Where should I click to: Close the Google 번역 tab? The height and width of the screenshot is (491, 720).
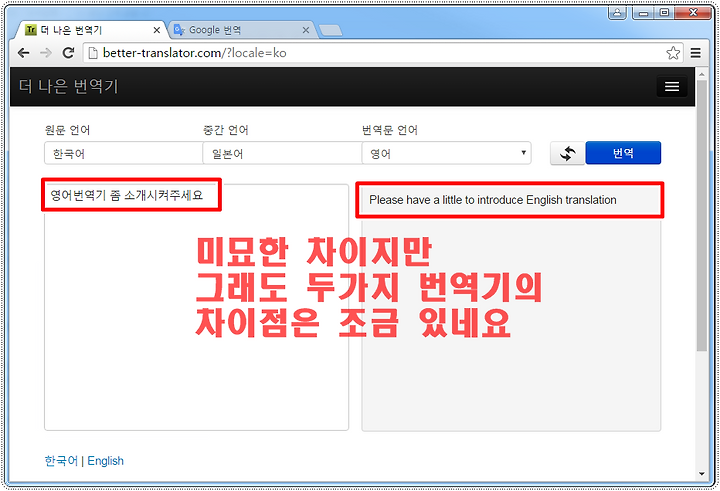[x=306, y=30]
